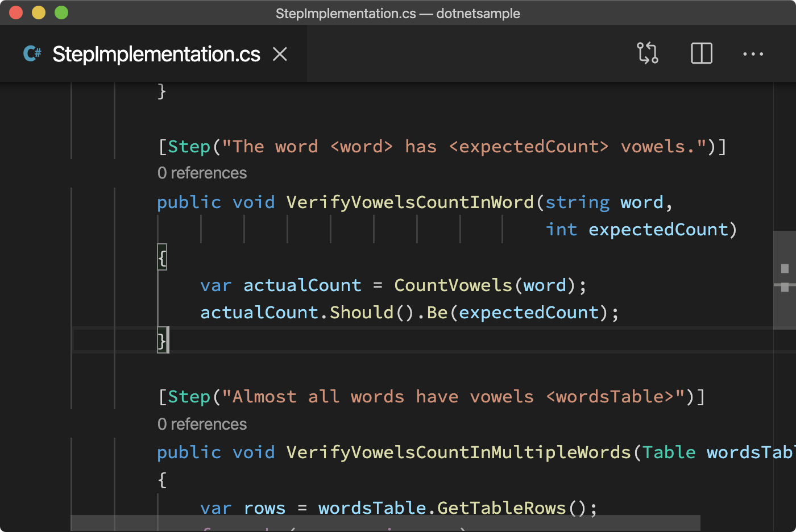Click the 'string' type before word parameter

[x=578, y=202]
